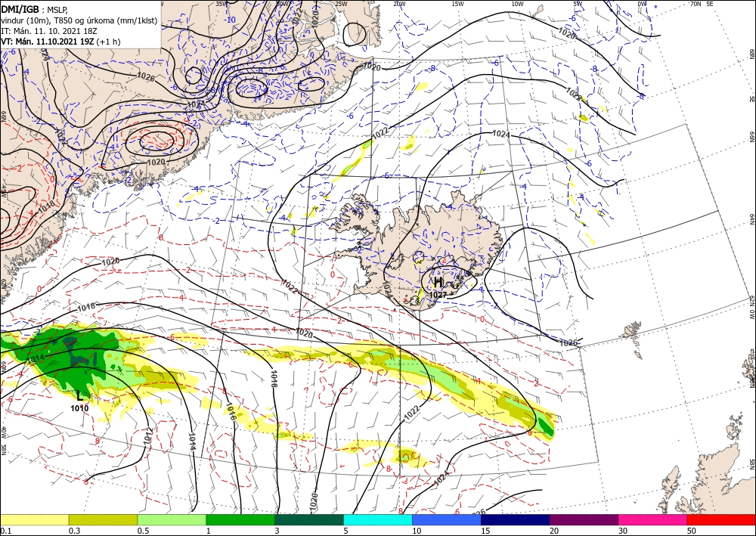Image resolution: width=756 pixels, height=536 pixels.
Task: Select the pink 30–50 legend color block
Action: click(653, 519)
